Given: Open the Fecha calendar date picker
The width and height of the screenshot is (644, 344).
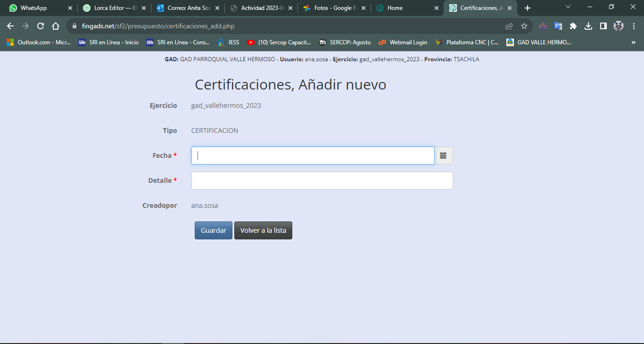Looking at the screenshot, I should pyautogui.click(x=443, y=156).
